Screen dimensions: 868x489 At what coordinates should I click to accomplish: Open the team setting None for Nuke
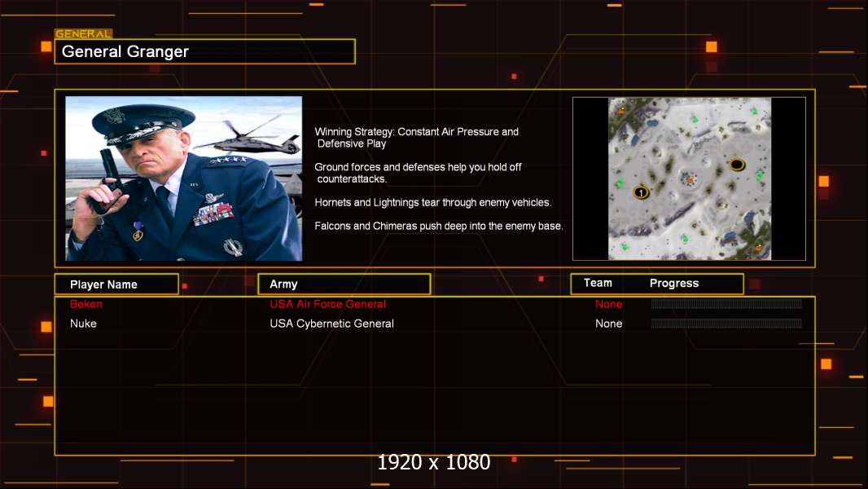[608, 324]
